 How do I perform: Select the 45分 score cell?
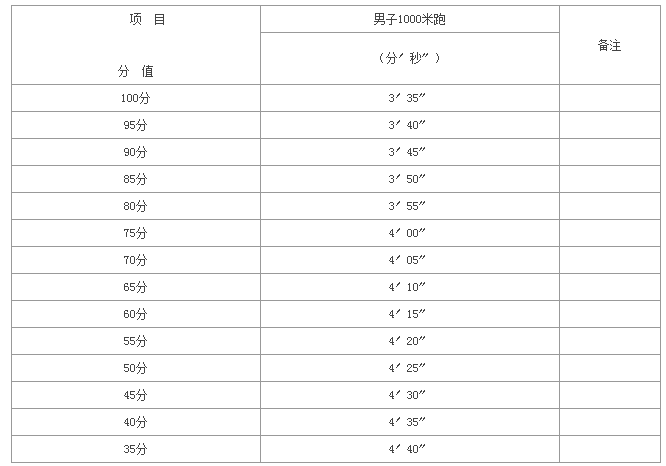[x=135, y=395]
